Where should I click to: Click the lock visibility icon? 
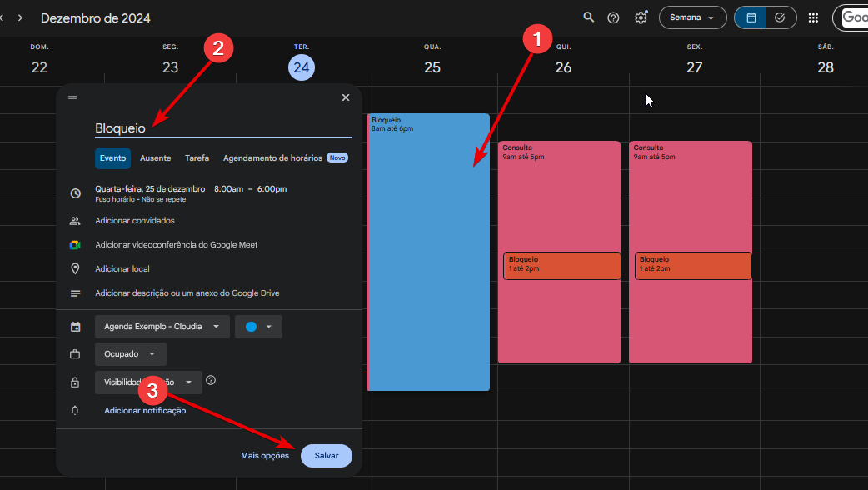click(x=75, y=382)
